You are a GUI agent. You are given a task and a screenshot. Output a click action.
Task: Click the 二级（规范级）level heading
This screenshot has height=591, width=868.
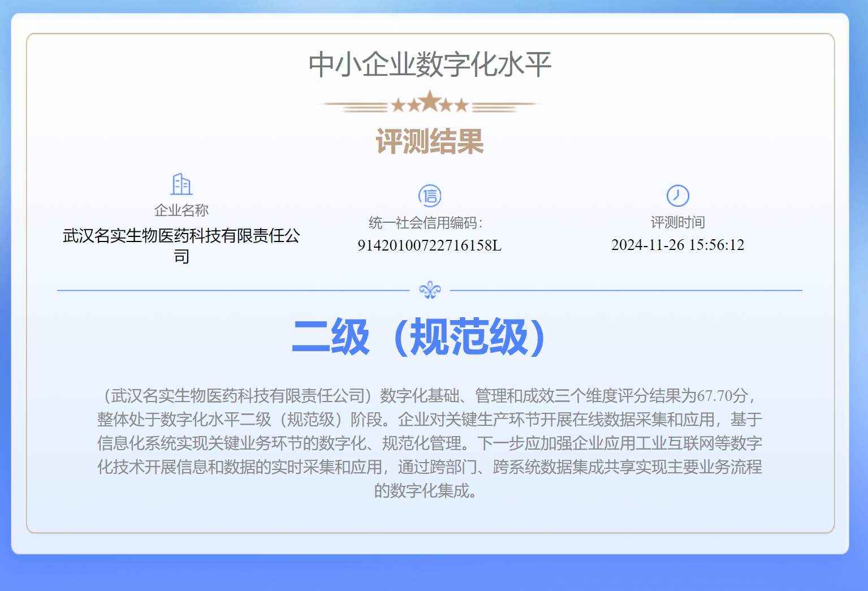tap(418, 337)
